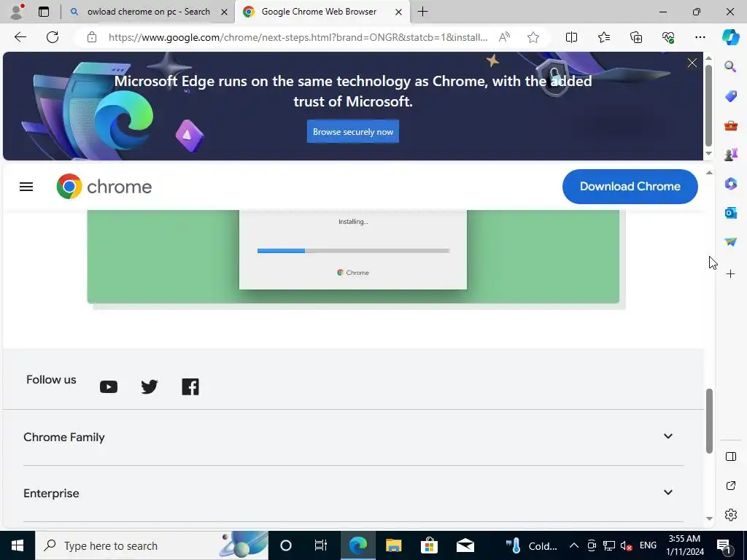View site information lock icon
This screenshot has width=747, height=560.
(x=92, y=37)
